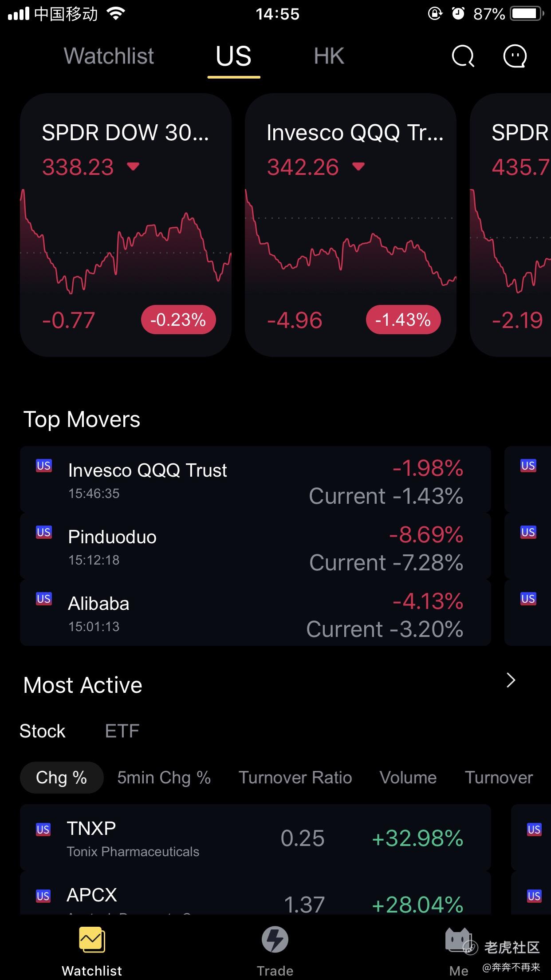Image resolution: width=551 pixels, height=980 pixels.
Task: Open the chat smiley message icon
Action: pos(515,56)
